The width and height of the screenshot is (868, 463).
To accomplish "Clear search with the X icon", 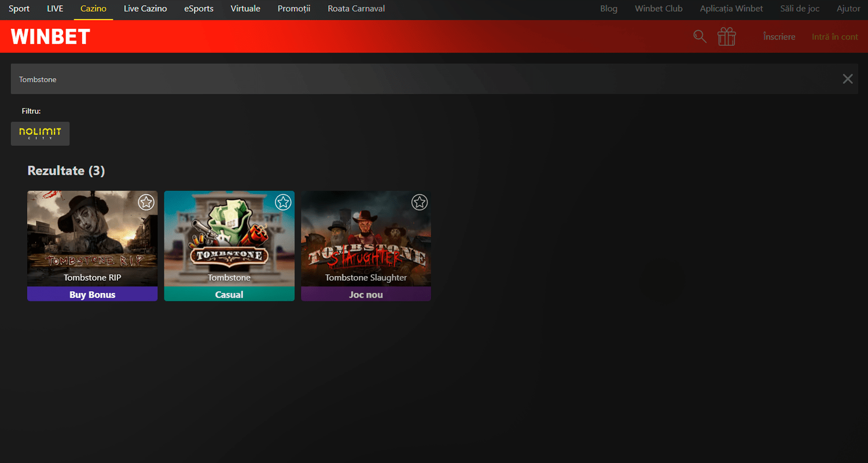I will [847, 79].
